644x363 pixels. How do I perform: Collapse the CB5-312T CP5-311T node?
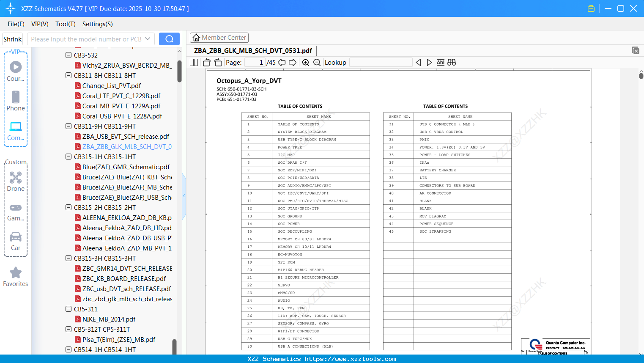(x=69, y=329)
